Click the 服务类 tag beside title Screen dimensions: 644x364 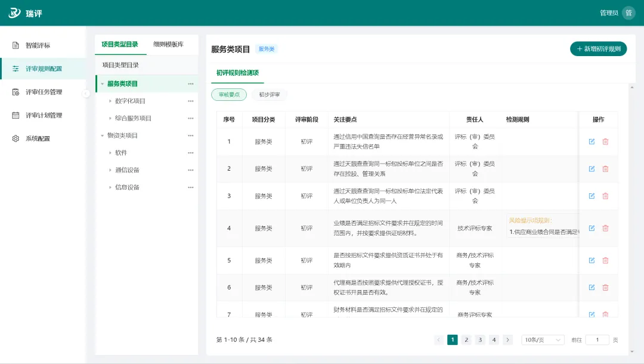267,49
